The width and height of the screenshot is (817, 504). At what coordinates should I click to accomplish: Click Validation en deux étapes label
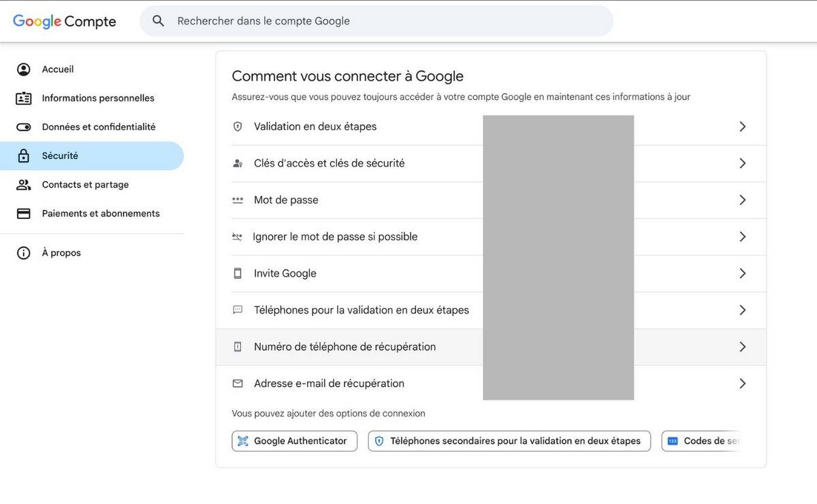315,127
